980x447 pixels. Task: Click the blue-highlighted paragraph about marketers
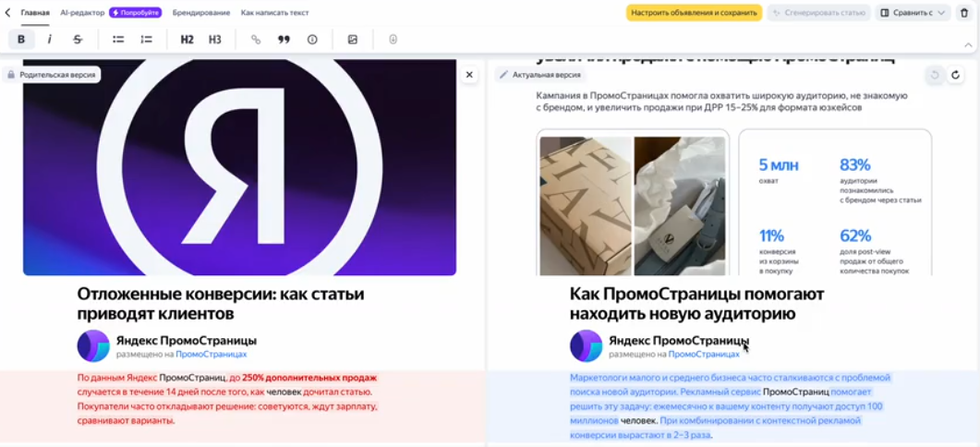point(730,406)
